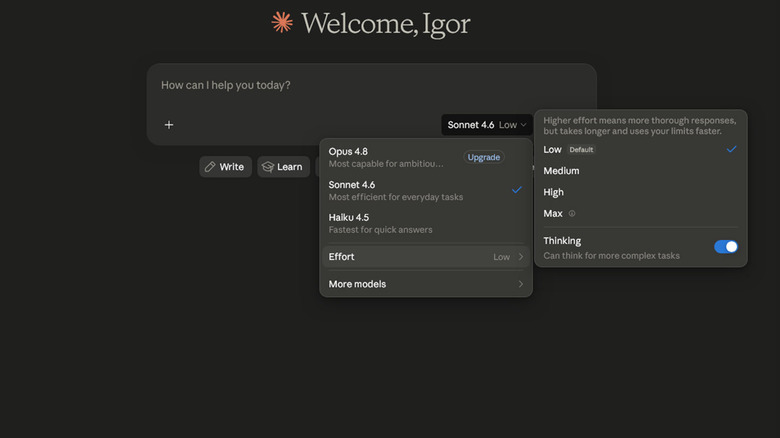This screenshot has height=438, width=780.
Task: Click the Upgrade button beside Opus 4.8
Action: [x=484, y=157]
